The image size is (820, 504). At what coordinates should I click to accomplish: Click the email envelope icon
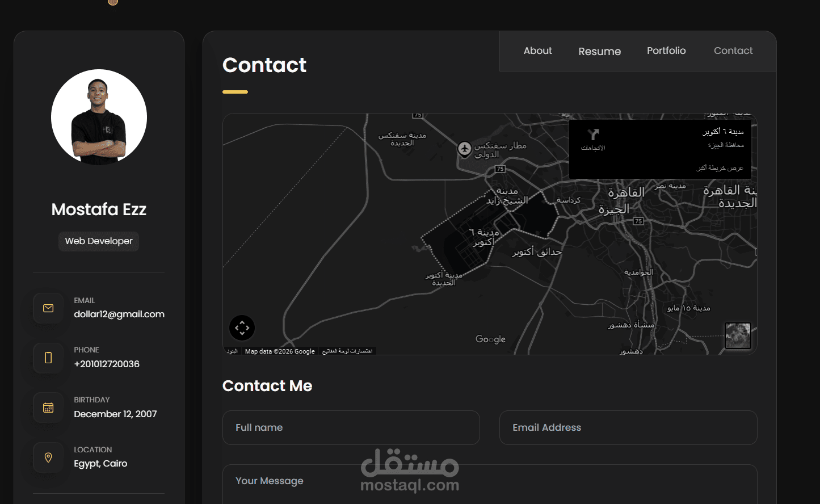pos(48,308)
